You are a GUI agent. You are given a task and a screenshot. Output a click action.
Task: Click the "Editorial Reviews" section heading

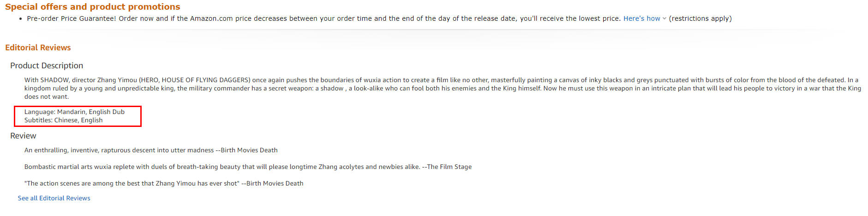click(38, 48)
